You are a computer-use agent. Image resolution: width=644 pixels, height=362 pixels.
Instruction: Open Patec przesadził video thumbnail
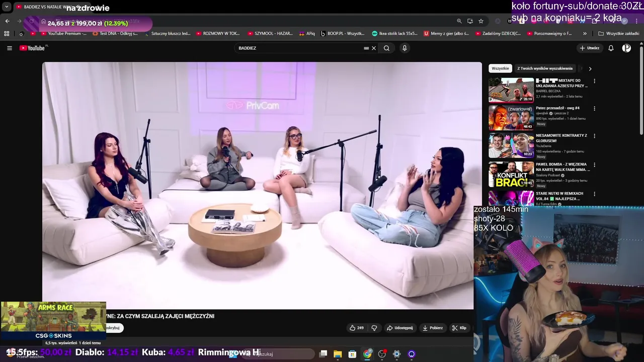tap(511, 118)
